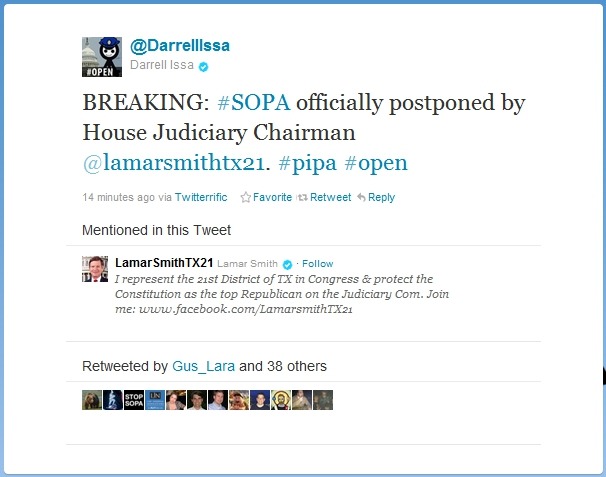
Task: Click the Reply arrow icon
Action: click(361, 198)
